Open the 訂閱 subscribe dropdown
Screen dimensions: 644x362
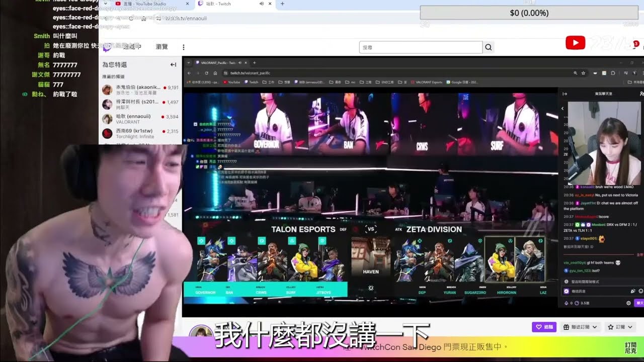(620, 327)
